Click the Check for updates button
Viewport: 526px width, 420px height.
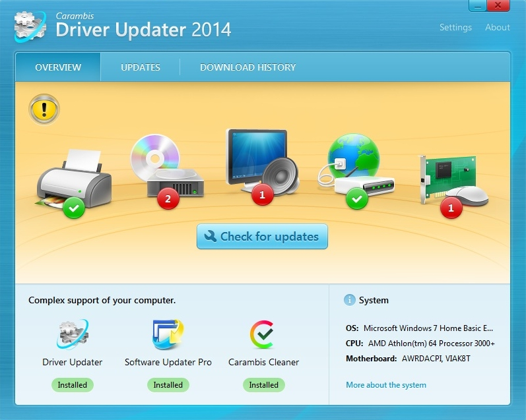[x=262, y=237]
